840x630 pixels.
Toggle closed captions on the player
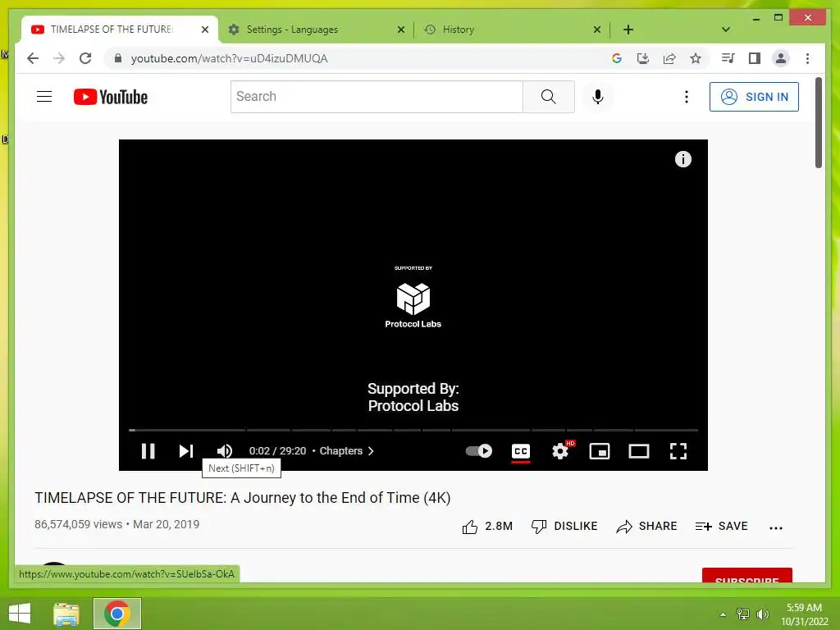521,451
